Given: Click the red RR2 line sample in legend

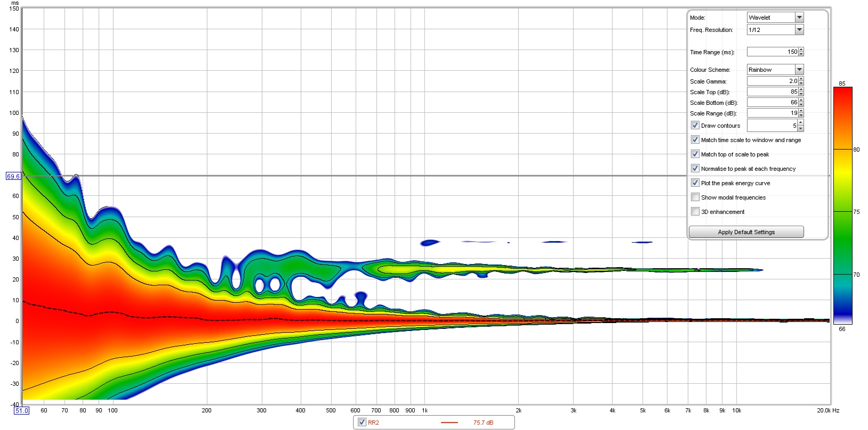Looking at the screenshot, I should click(x=449, y=423).
